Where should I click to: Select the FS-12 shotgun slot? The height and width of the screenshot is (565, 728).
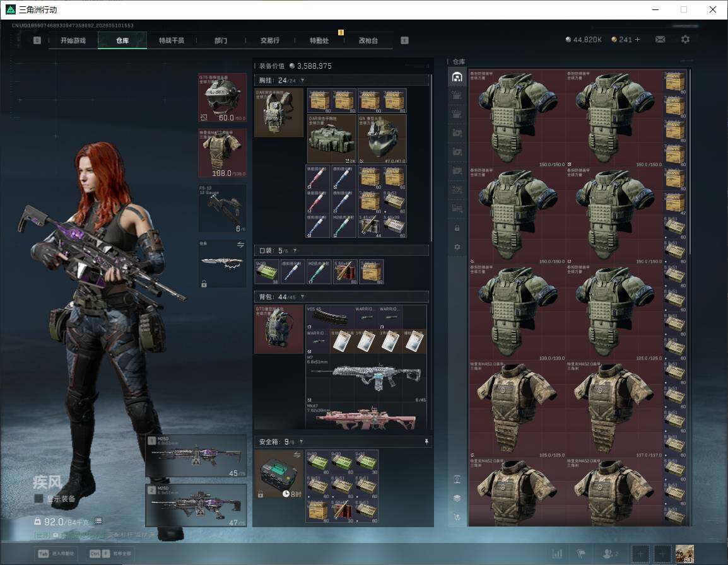223,209
